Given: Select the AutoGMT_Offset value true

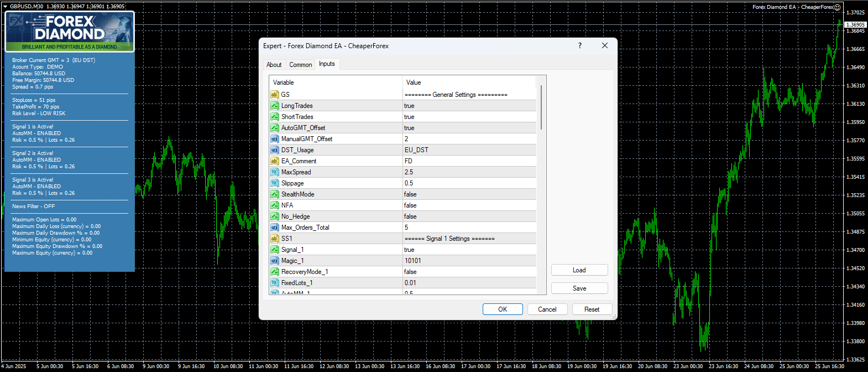Looking at the screenshot, I should point(409,128).
